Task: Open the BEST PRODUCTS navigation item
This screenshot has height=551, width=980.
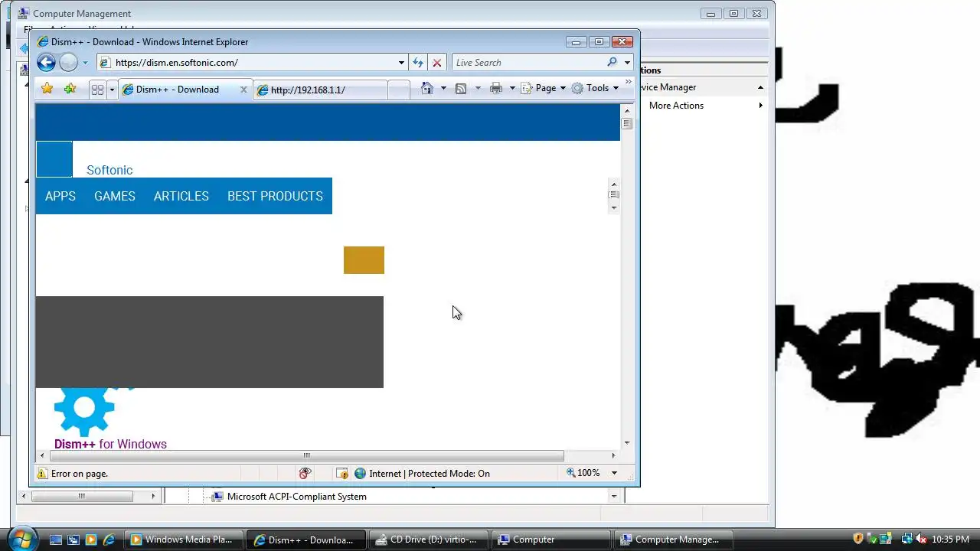Action: click(275, 196)
